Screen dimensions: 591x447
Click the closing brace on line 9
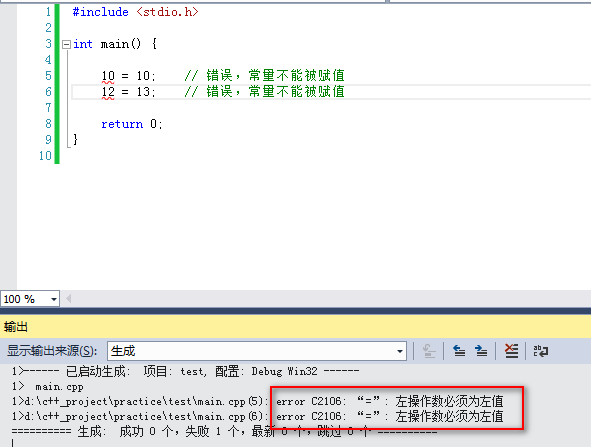[x=75, y=139]
